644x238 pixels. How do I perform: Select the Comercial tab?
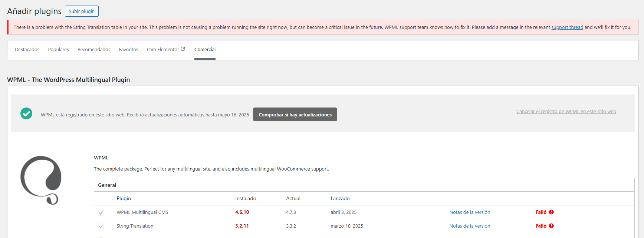[x=205, y=50]
